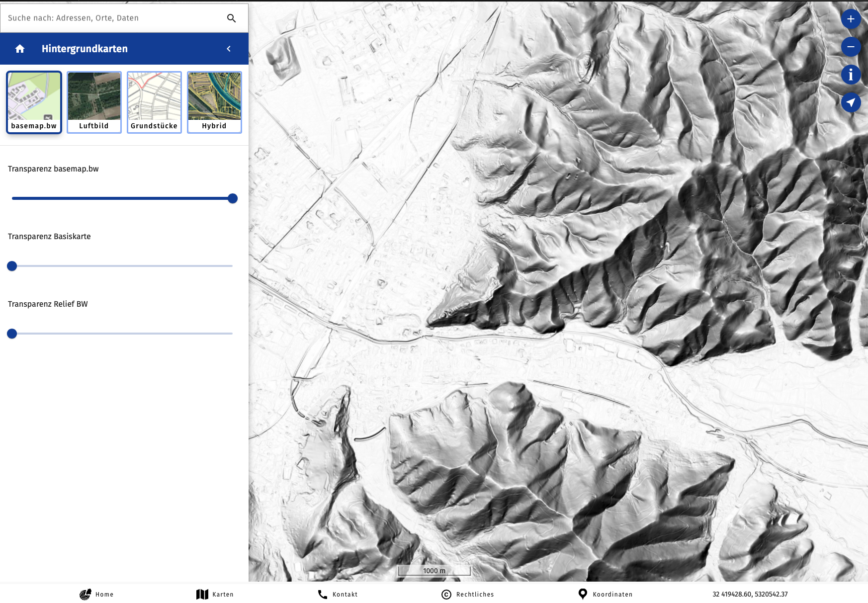Open the map info button

851,75
